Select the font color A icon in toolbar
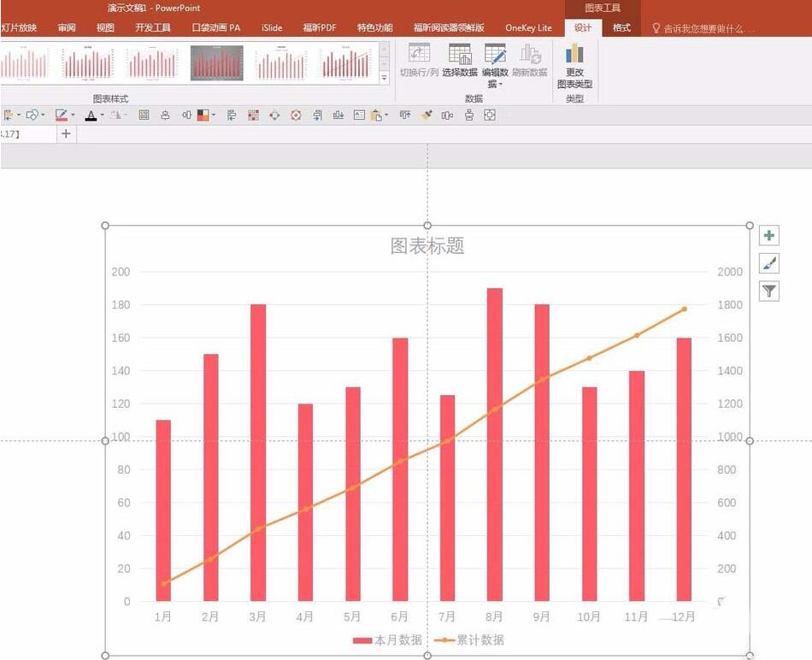 [x=91, y=115]
